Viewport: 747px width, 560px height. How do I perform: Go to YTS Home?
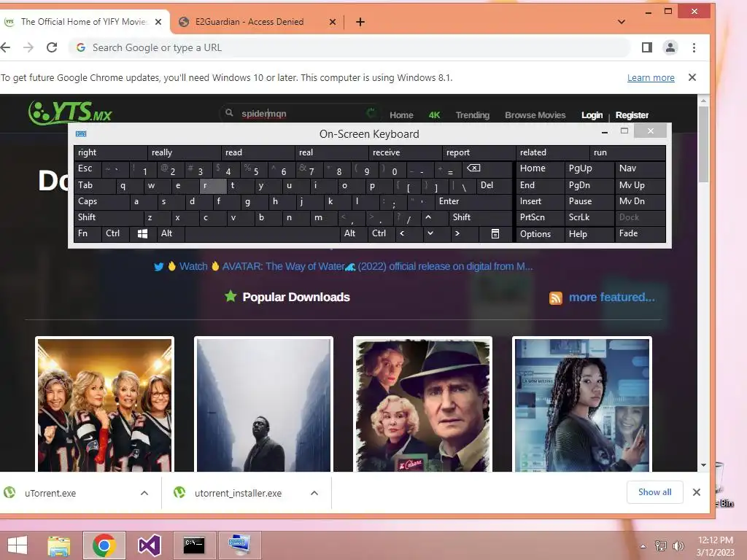pyautogui.click(x=401, y=115)
